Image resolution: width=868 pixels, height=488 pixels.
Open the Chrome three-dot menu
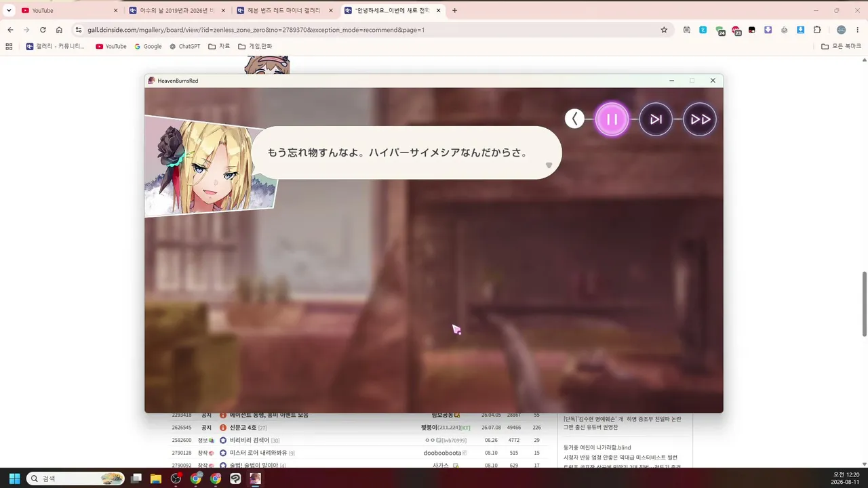click(x=858, y=30)
